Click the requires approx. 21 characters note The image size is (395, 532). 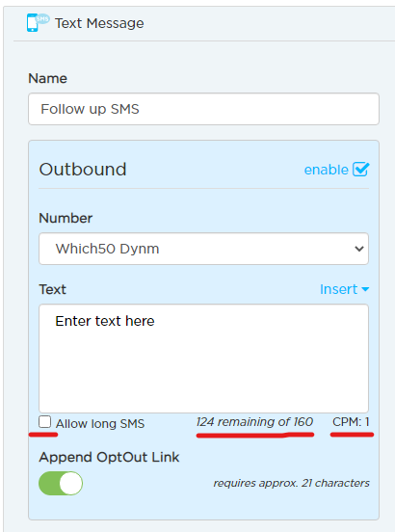point(292,483)
